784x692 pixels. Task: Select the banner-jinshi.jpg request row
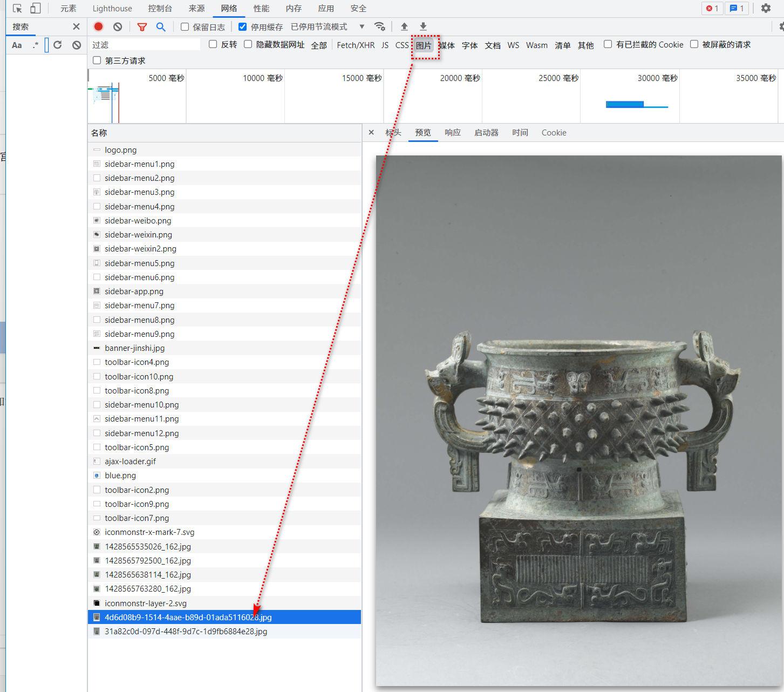click(134, 348)
